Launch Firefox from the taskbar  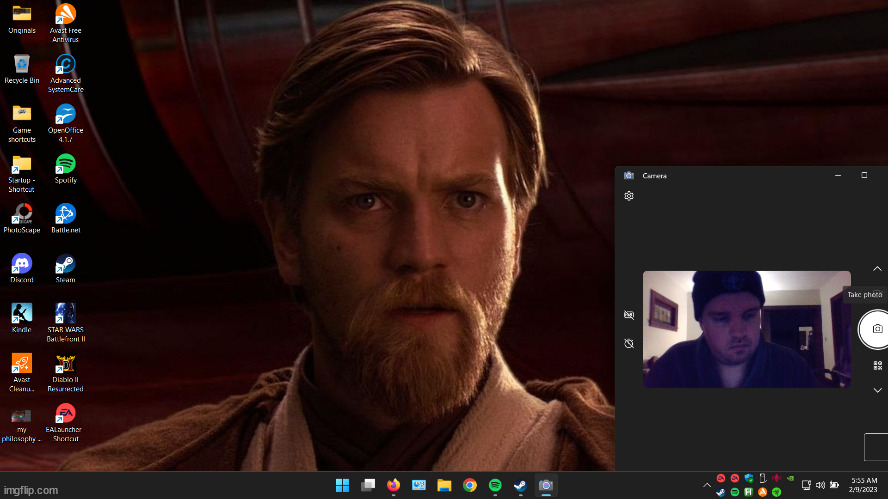coord(393,485)
